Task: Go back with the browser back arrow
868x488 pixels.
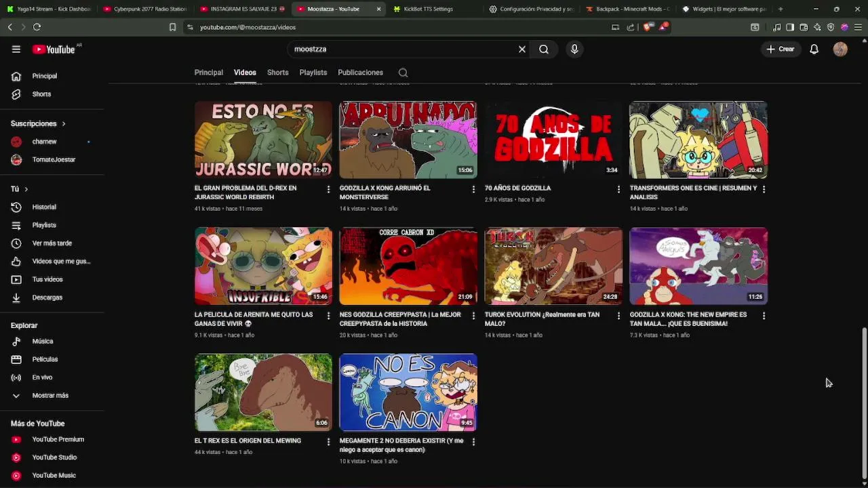Action: [9, 27]
